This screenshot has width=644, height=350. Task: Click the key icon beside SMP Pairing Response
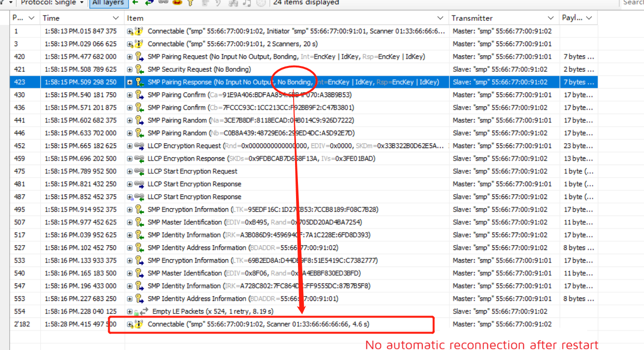coord(139,82)
